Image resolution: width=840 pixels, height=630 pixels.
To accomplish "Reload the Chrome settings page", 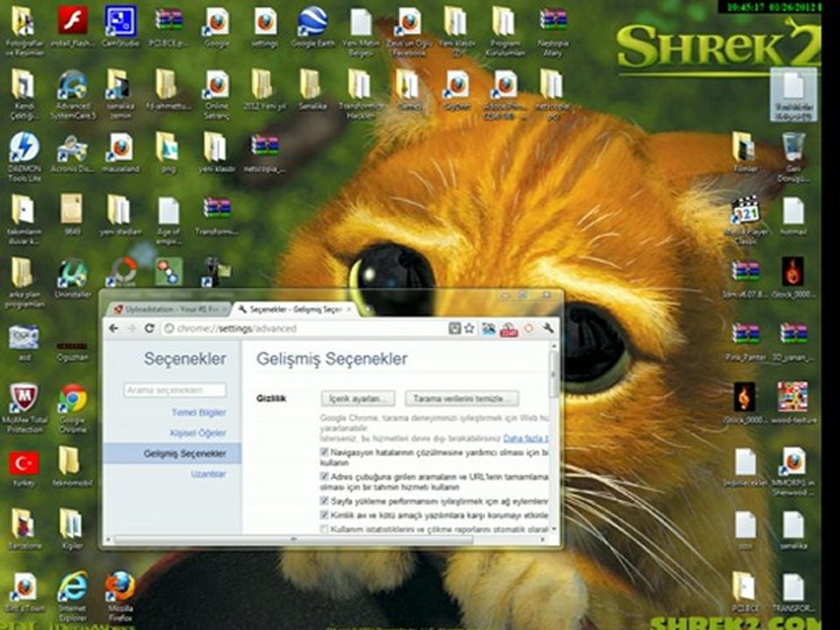I will [150, 328].
